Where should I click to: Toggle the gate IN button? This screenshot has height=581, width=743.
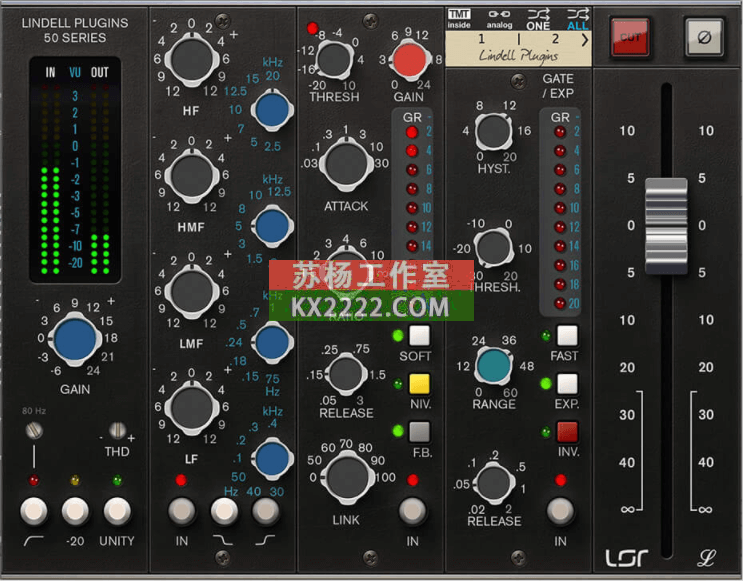[x=560, y=511]
